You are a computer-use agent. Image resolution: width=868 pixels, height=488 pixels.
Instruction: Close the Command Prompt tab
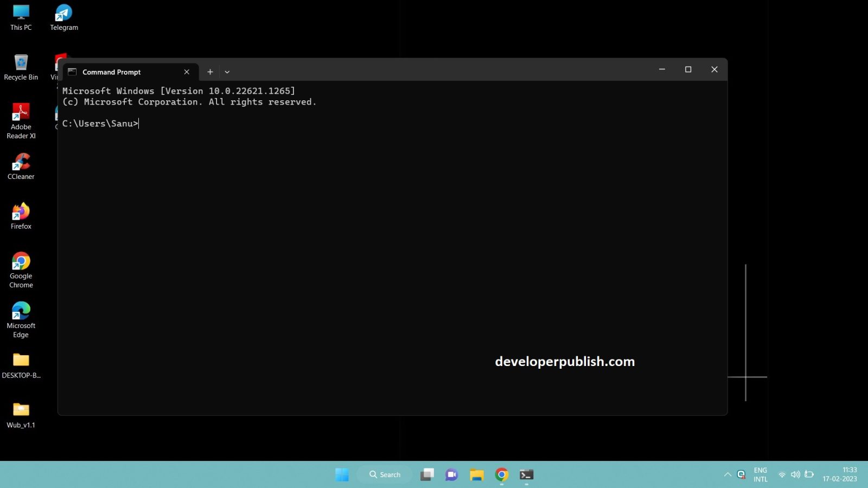pos(187,72)
